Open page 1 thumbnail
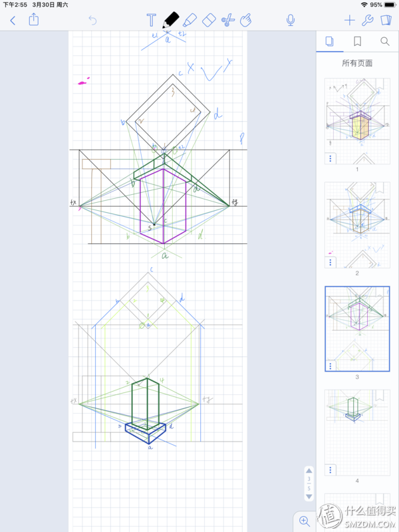Image resolution: width=399 pixels, height=532 pixels. point(357,121)
